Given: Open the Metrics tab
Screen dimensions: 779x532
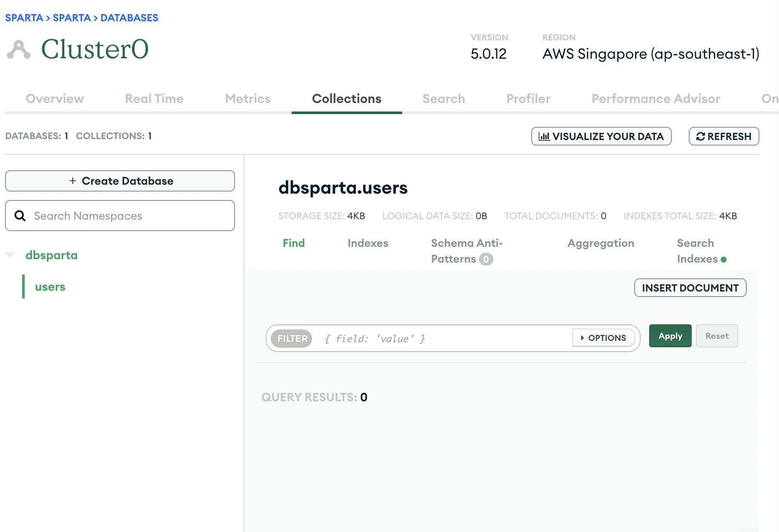Looking at the screenshot, I should coord(248,99).
